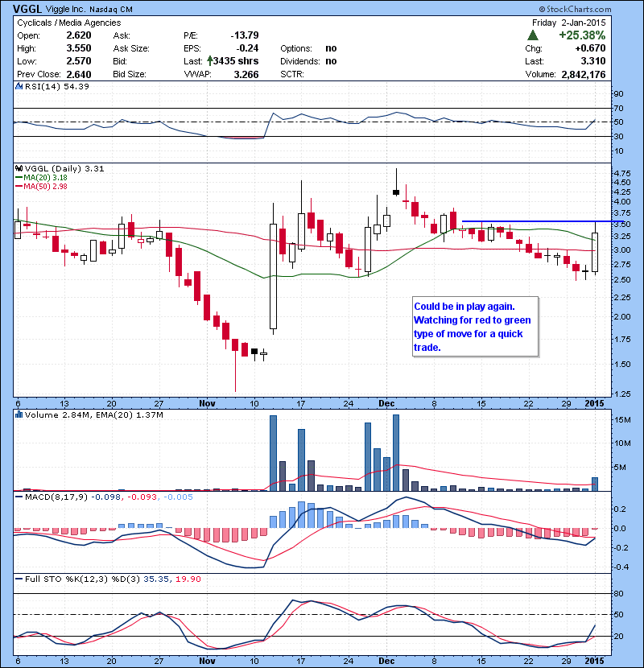Click the 2015 label under price chart
Screen dimensions: 644x668
click(x=594, y=403)
